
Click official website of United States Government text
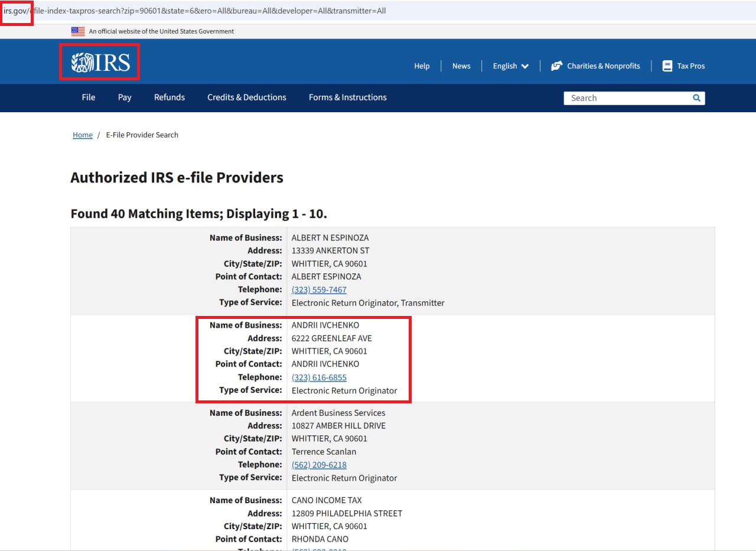coord(161,31)
